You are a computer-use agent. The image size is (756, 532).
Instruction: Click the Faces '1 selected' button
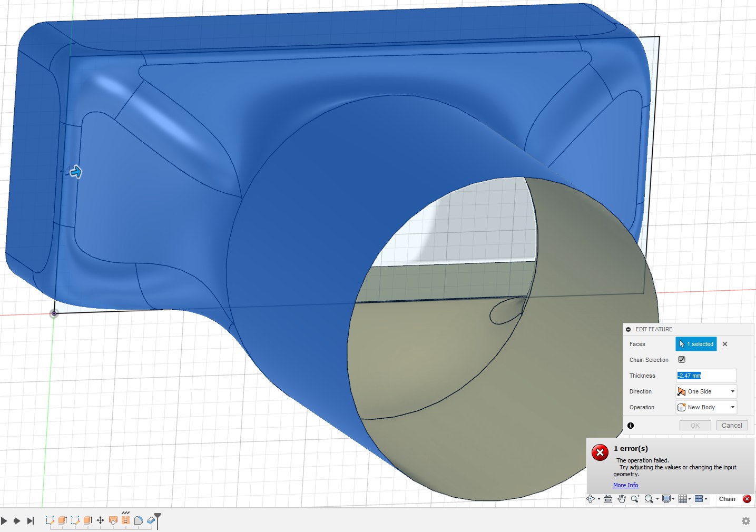click(x=696, y=344)
